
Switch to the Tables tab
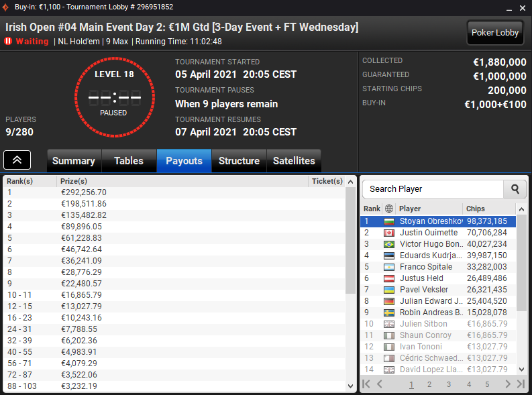coord(129,161)
